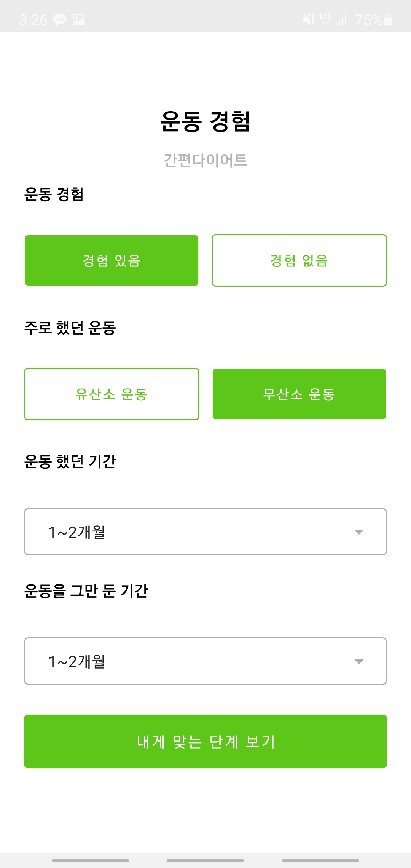
Task: Choose 무산소 운동 as main exercise
Action: [x=299, y=394]
